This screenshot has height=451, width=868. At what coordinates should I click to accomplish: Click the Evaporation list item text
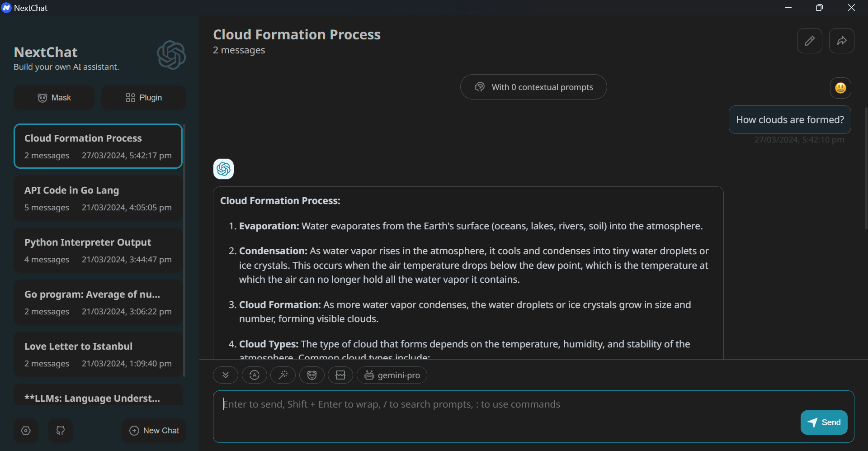pyautogui.click(x=471, y=226)
